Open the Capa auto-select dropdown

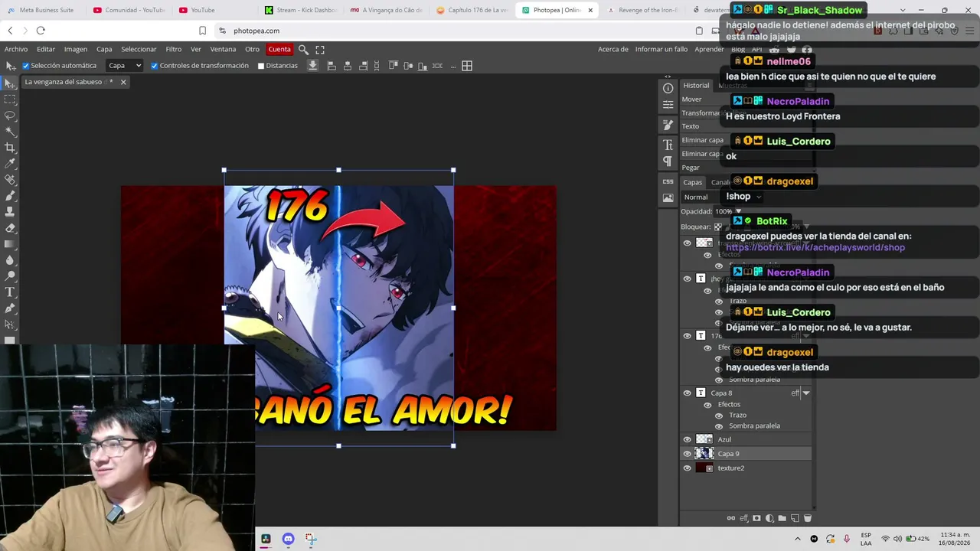point(125,66)
